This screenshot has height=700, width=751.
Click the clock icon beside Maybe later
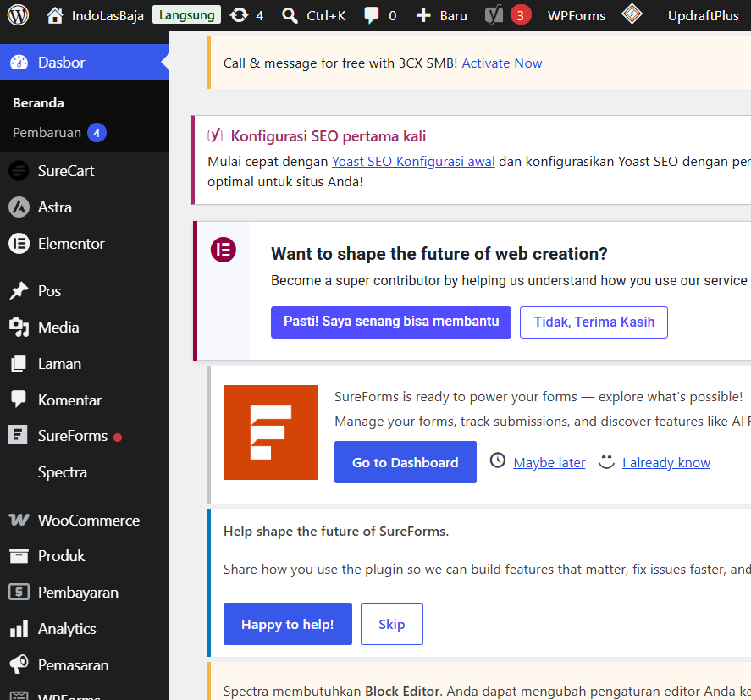click(x=498, y=460)
